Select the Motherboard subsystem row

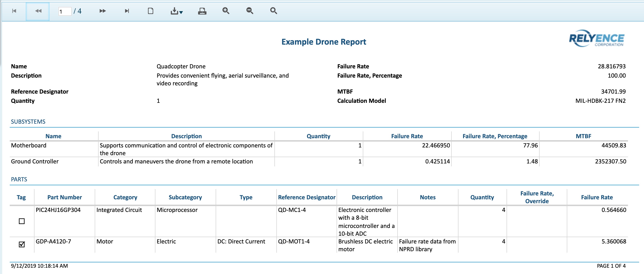[29, 145]
